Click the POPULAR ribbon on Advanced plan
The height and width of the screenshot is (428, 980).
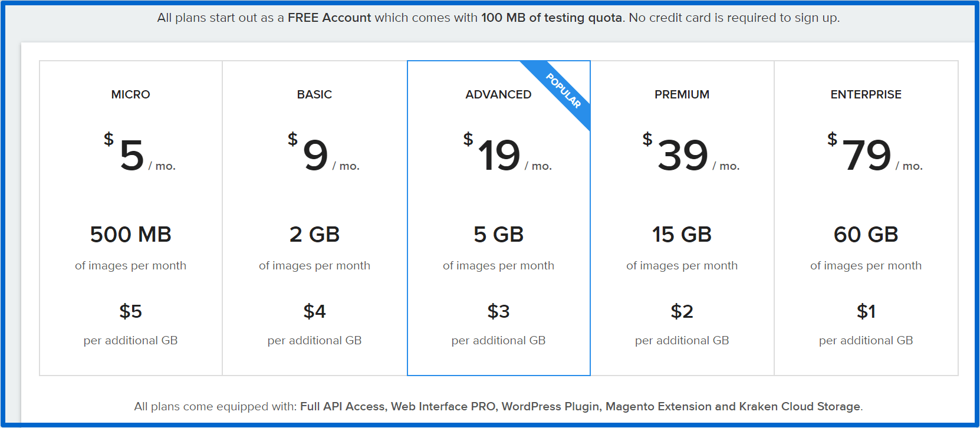(563, 91)
